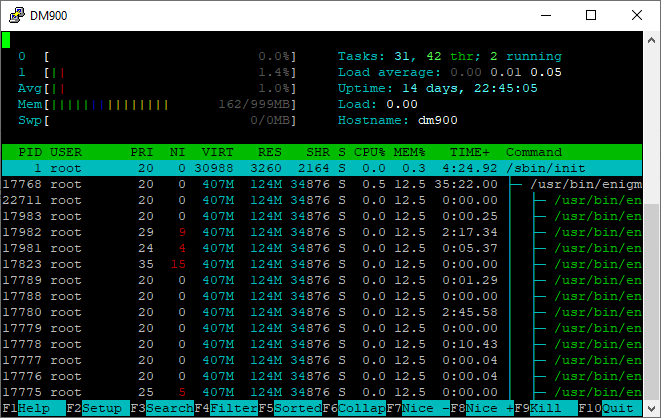
Task: Open the F2 Setup menu
Action: (102, 409)
